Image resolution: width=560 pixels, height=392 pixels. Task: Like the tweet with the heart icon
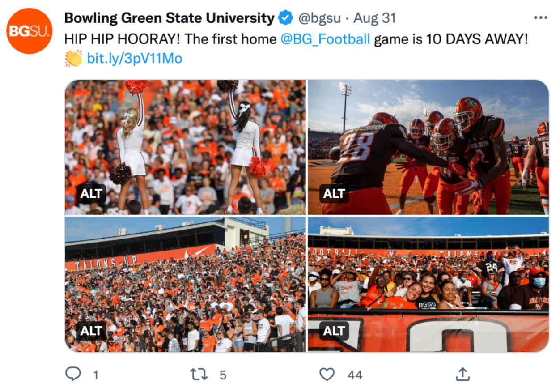pyautogui.click(x=327, y=374)
